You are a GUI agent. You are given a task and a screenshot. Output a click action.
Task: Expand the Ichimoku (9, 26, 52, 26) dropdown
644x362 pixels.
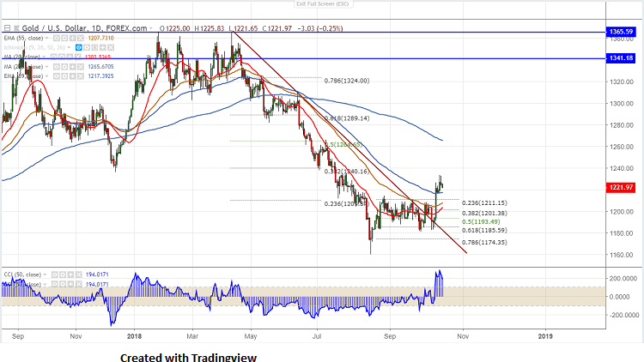point(69,48)
